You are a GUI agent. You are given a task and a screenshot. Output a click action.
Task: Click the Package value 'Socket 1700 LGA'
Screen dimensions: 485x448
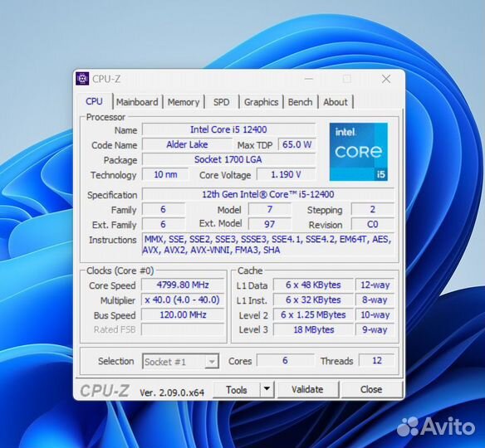pos(228,160)
